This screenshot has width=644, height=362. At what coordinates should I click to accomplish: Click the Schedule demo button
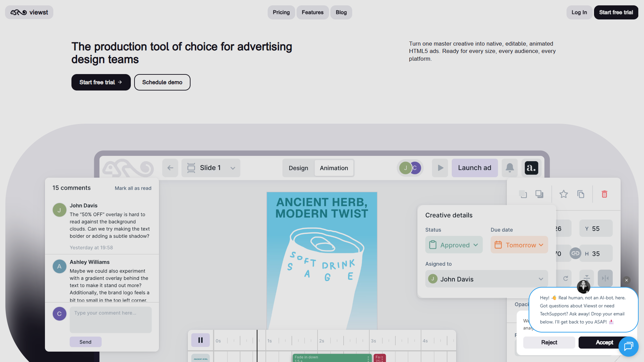coord(162,82)
